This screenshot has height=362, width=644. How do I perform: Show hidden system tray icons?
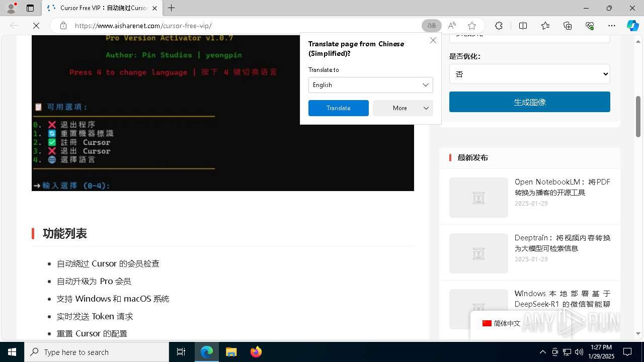click(542, 352)
